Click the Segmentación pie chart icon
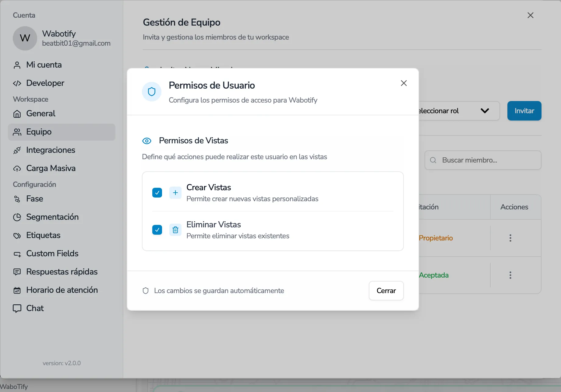This screenshot has width=561, height=392. coord(17,217)
